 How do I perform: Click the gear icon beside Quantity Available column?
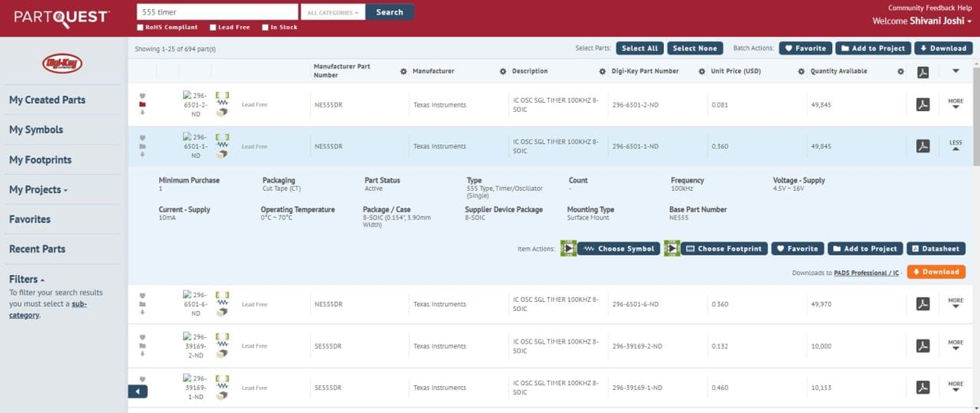[901, 72]
